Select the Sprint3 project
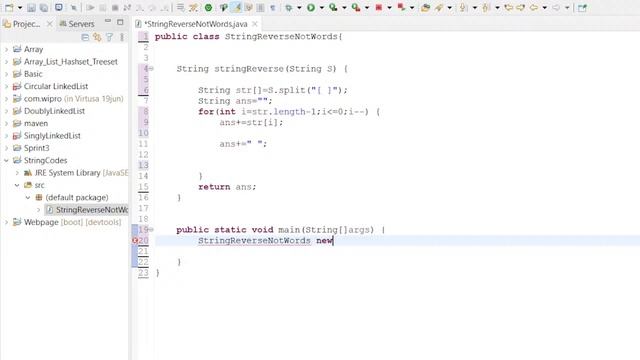 (31, 148)
